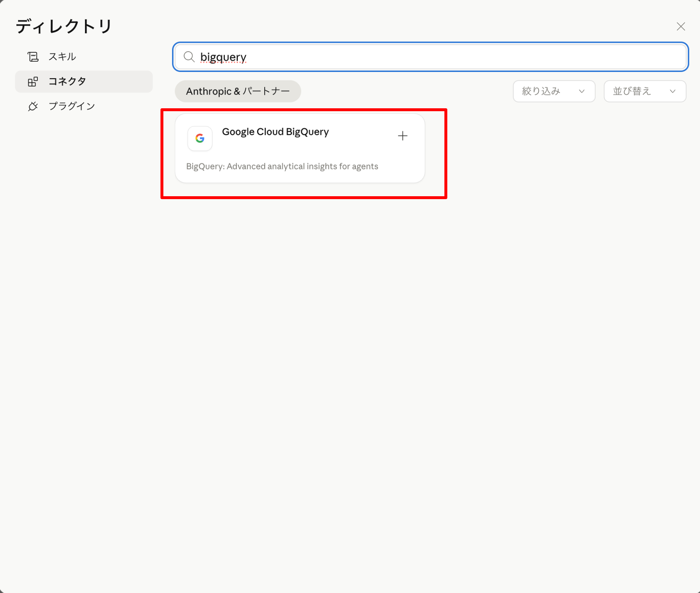Click the chevron on 絞り込み

click(x=582, y=91)
